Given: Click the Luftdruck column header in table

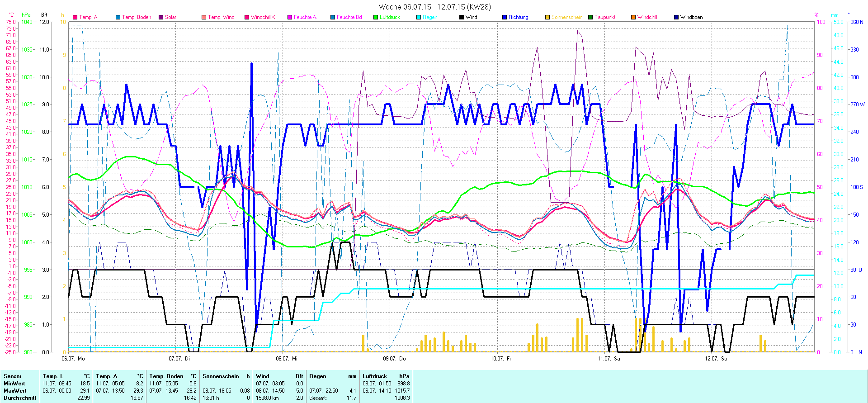Looking at the screenshot, I should click(x=375, y=376).
